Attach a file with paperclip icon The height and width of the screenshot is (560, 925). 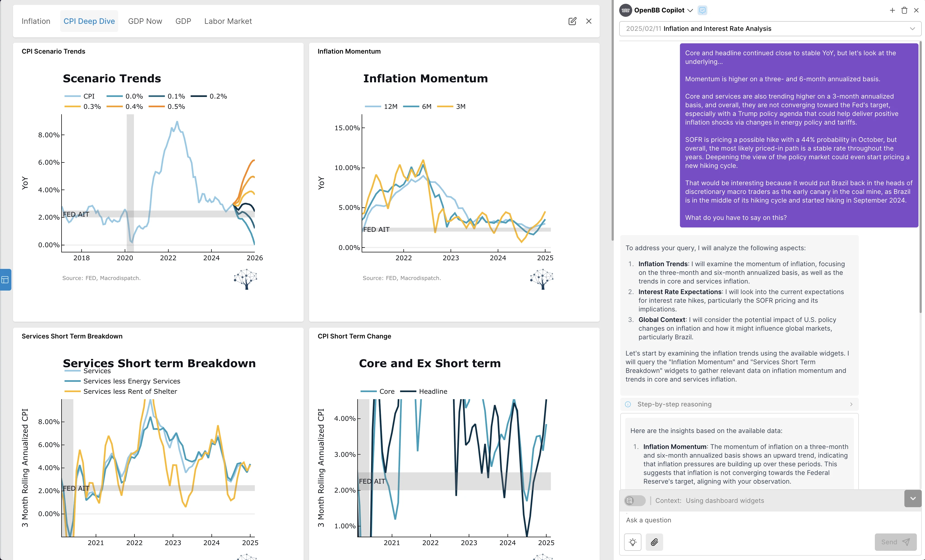[654, 542]
